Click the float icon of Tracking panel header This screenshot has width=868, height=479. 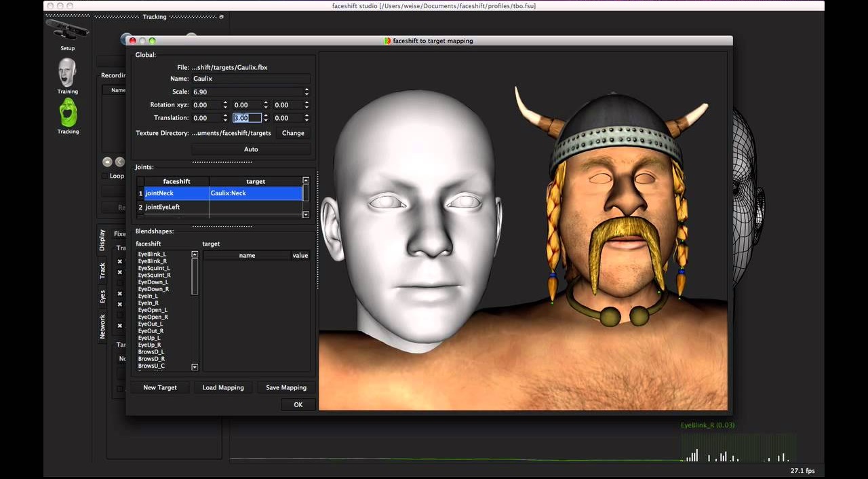221,17
